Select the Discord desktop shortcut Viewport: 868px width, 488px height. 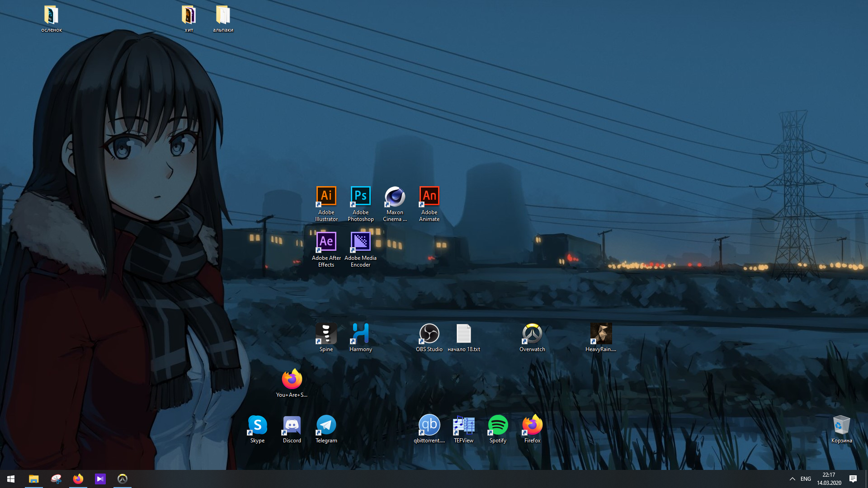point(292,429)
